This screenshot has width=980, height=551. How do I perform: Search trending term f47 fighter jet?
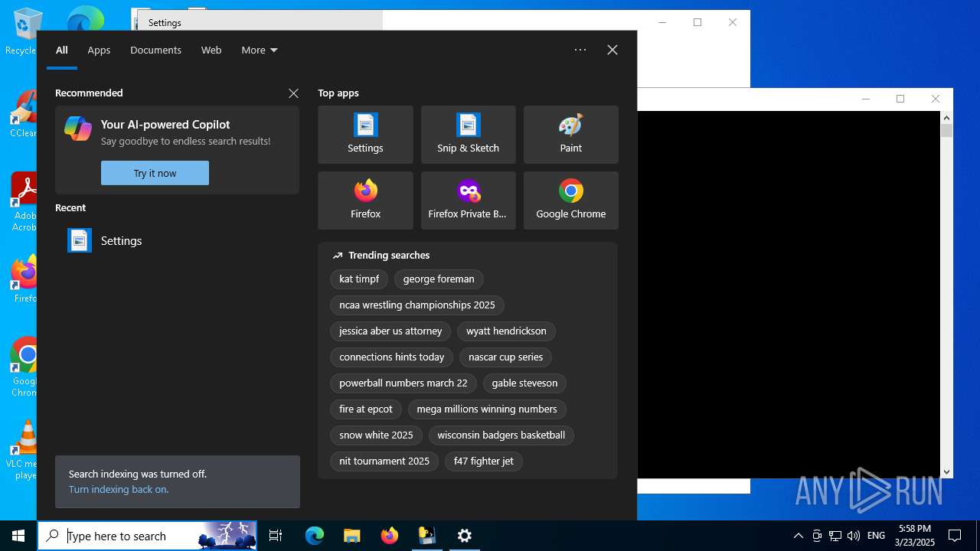(x=484, y=461)
